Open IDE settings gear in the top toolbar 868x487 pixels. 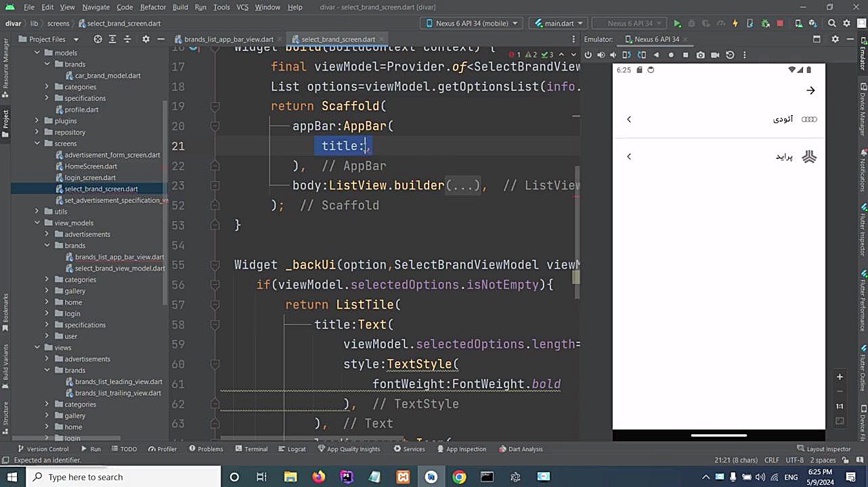[847, 24]
